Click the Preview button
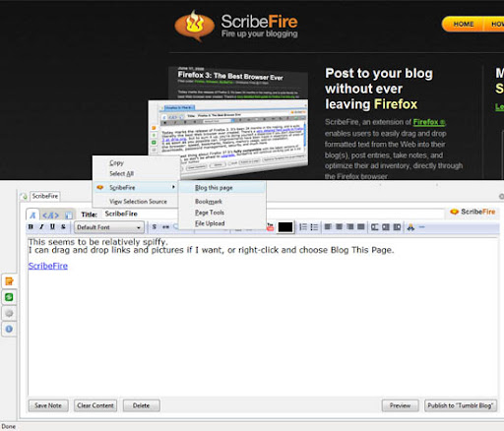Screen dimensions: 504x431 400,405
